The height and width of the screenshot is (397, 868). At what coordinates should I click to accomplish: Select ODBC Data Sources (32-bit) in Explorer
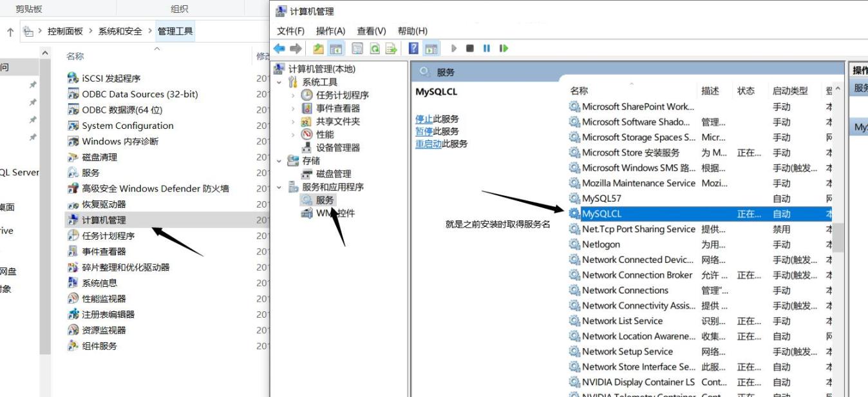click(x=140, y=94)
